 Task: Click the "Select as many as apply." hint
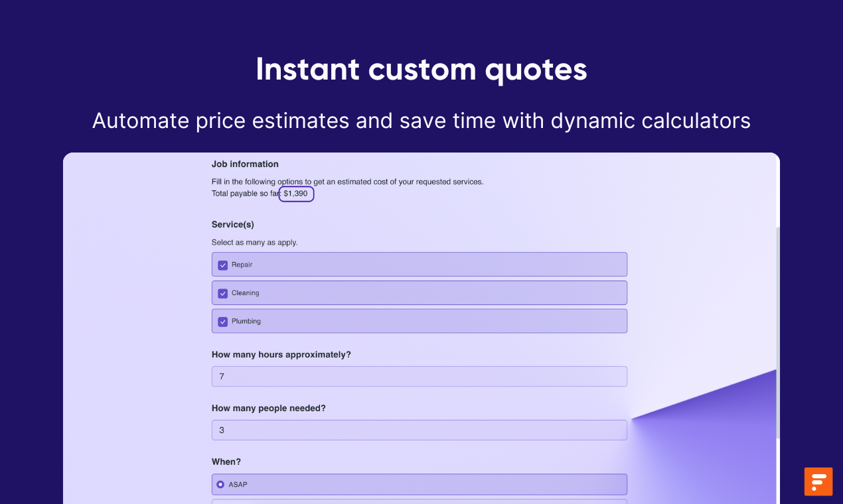click(x=255, y=243)
